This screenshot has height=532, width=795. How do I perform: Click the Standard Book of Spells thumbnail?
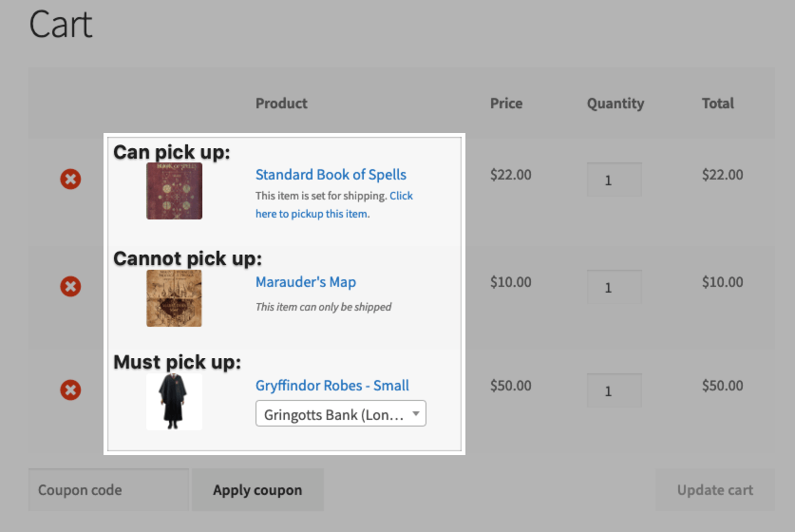click(174, 191)
